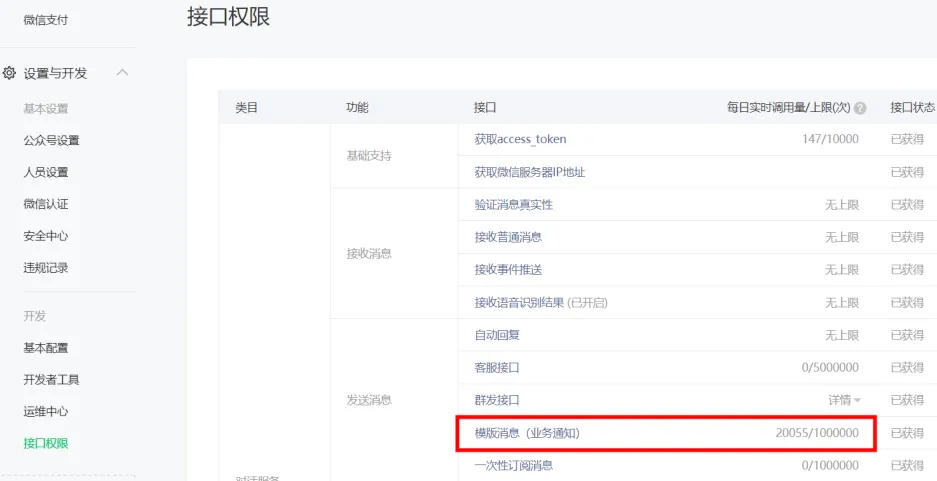Click the 接口权限 page title
This screenshot has height=481, width=937.
pyautogui.click(x=229, y=17)
